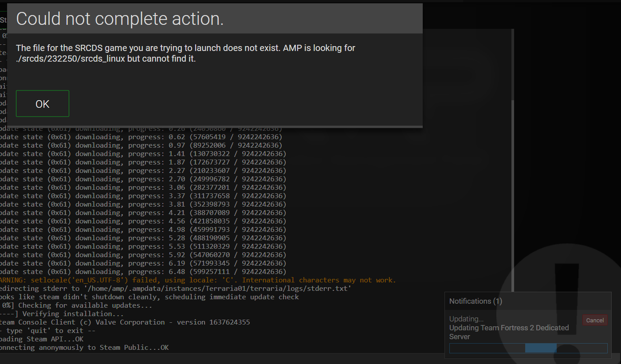Click OK to dismiss the error dialog
The image size is (621, 364).
click(x=43, y=104)
